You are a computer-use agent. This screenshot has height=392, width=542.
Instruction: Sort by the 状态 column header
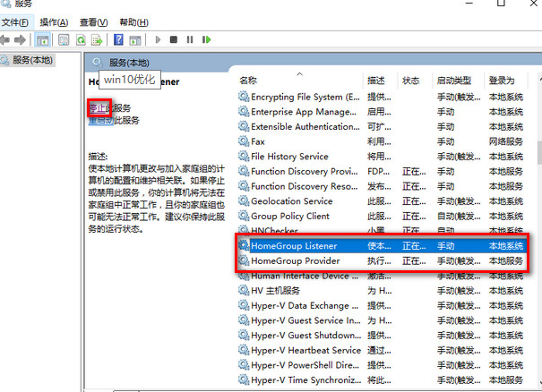[x=411, y=81]
